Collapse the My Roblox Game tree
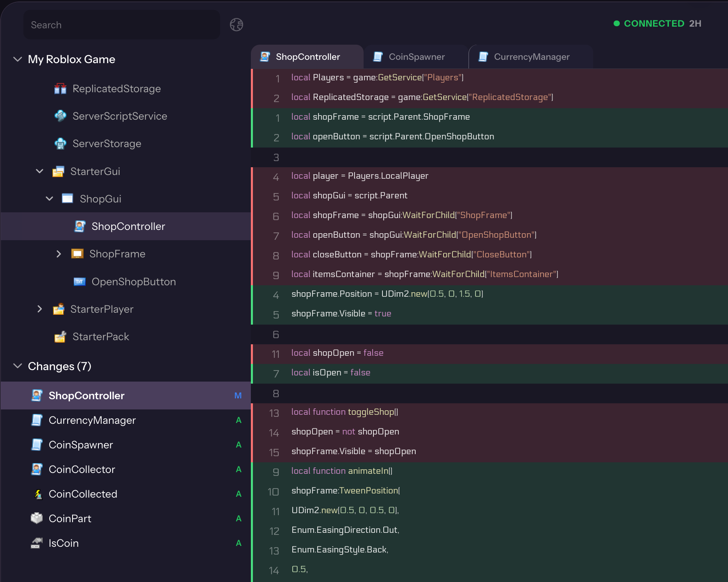This screenshot has width=728, height=582. pos(17,59)
